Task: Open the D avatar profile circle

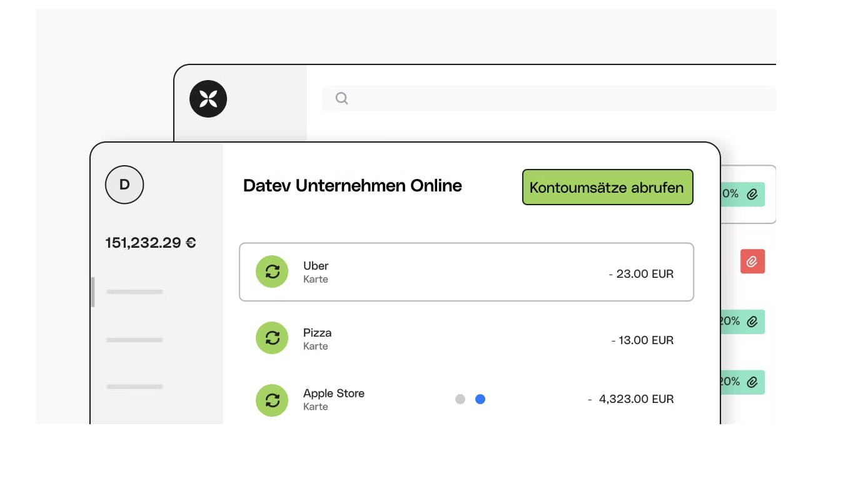Action: (124, 185)
